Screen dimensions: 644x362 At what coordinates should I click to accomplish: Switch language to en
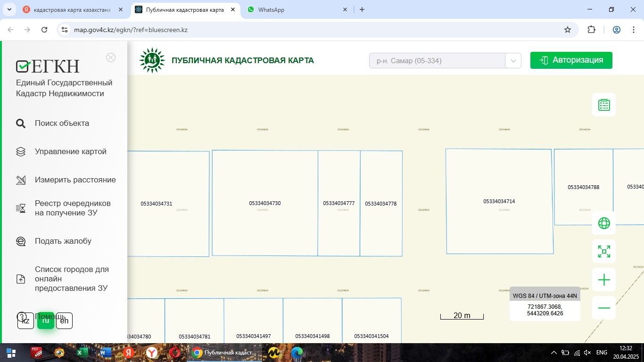[x=64, y=321]
